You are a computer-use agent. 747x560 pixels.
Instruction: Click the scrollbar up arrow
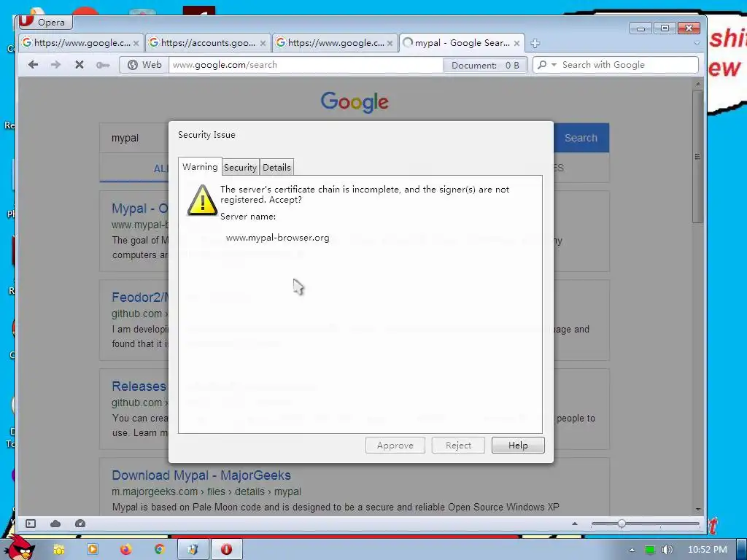pyautogui.click(x=698, y=85)
